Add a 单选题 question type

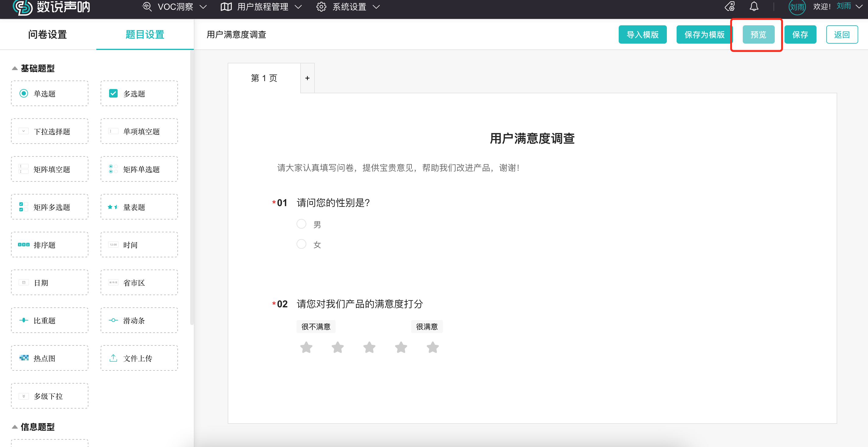click(x=50, y=93)
